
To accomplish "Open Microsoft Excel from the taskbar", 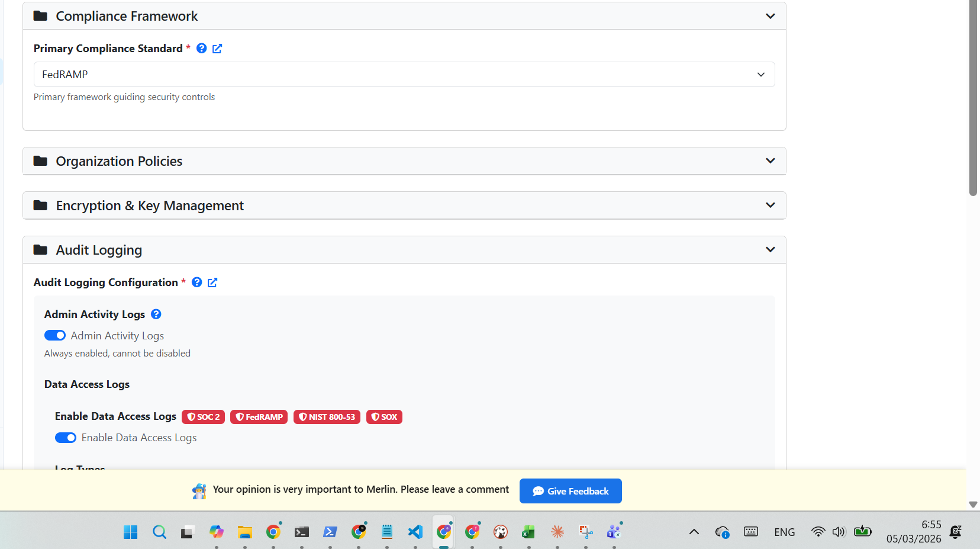I will (x=528, y=532).
